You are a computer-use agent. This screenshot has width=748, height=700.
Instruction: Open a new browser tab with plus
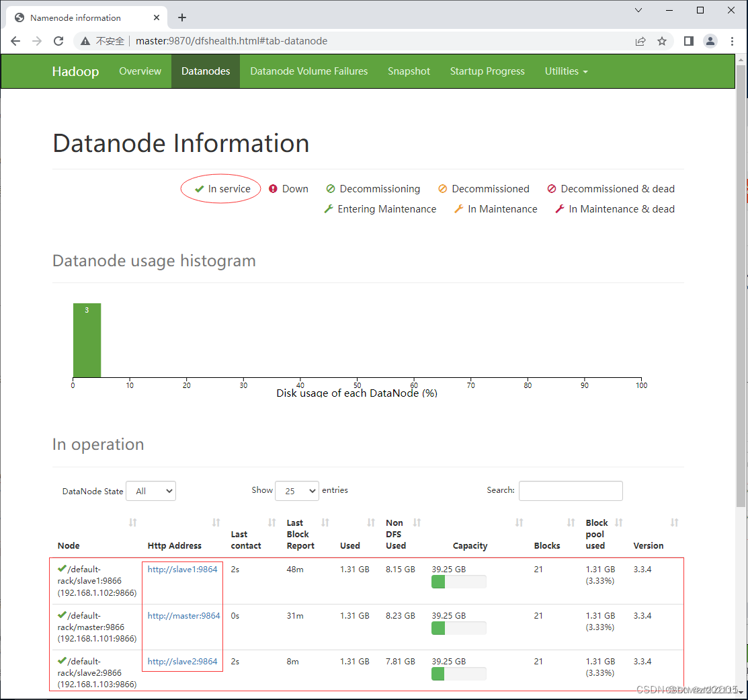click(182, 17)
